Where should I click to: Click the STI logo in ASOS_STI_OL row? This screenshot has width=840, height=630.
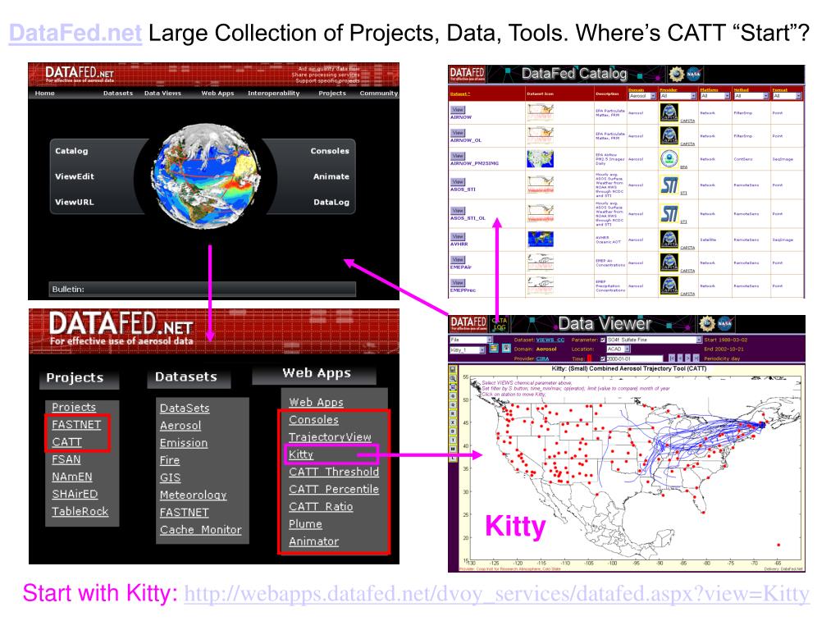[669, 214]
